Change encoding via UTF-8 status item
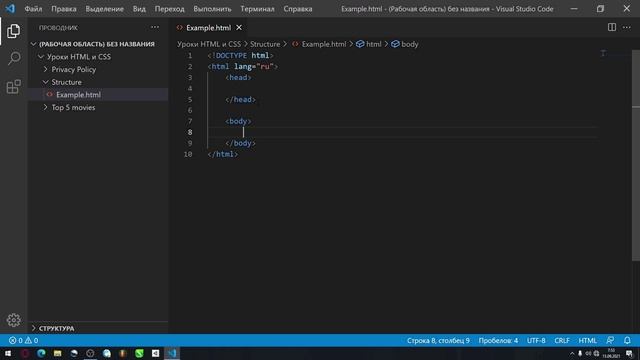This screenshot has width=640, height=360. click(x=536, y=340)
